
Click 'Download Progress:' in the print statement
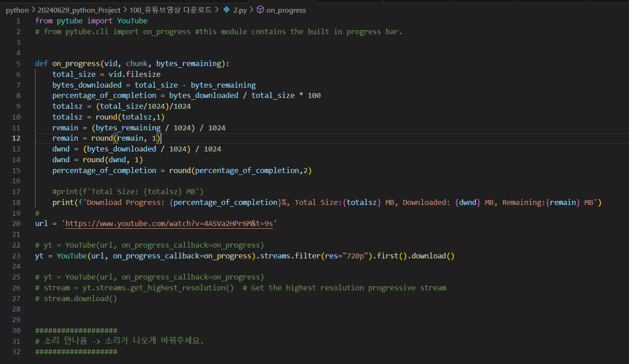point(126,202)
